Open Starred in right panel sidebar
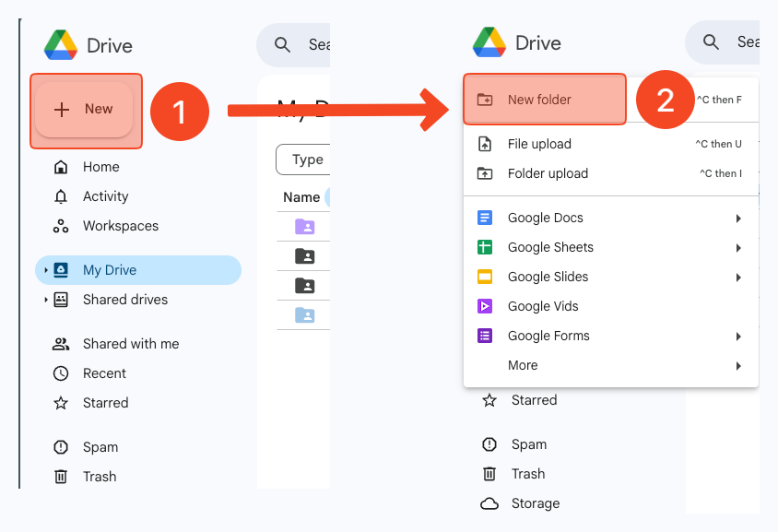The width and height of the screenshot is (778, 532). (520, 400)
